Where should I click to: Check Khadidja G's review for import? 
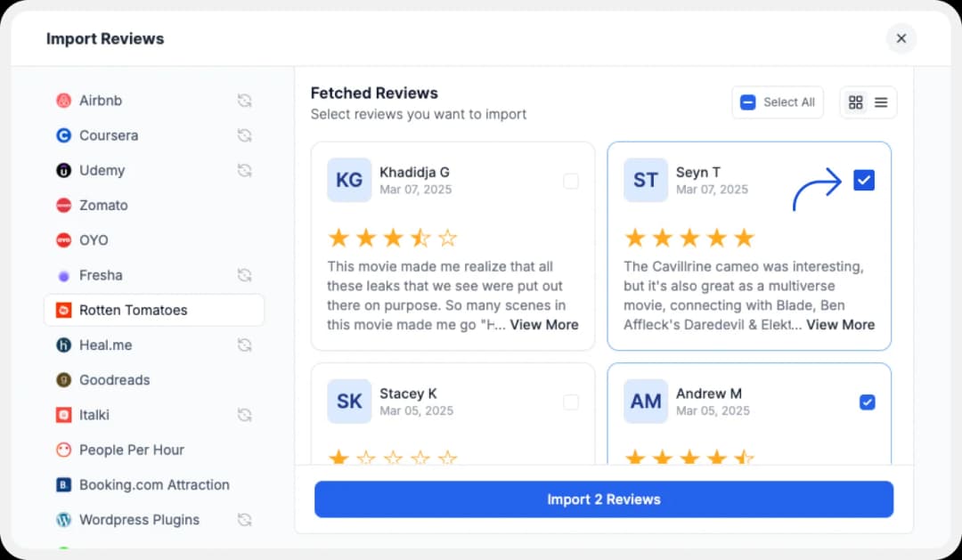pyautogui.click(x=571, y=180)
